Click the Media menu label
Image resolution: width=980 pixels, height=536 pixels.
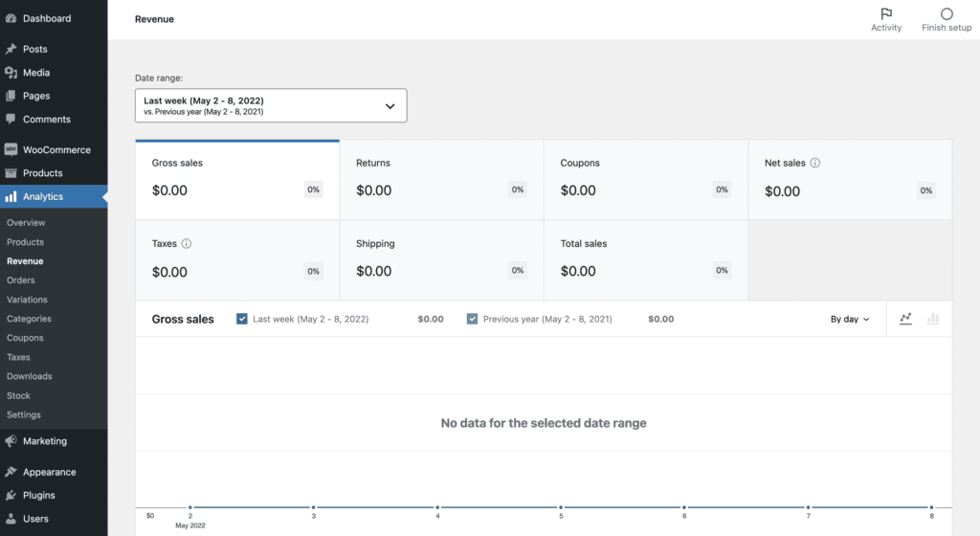tap(36, 73)
